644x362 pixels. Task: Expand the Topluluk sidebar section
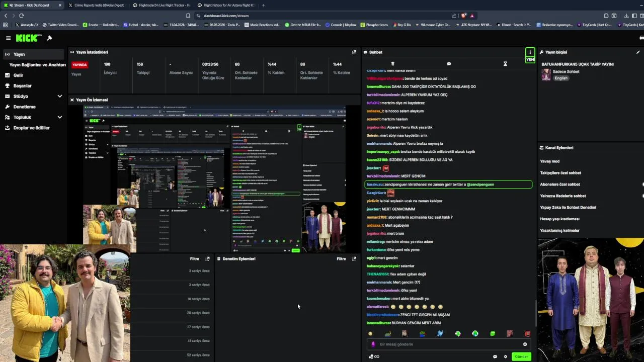coord(59,117)
